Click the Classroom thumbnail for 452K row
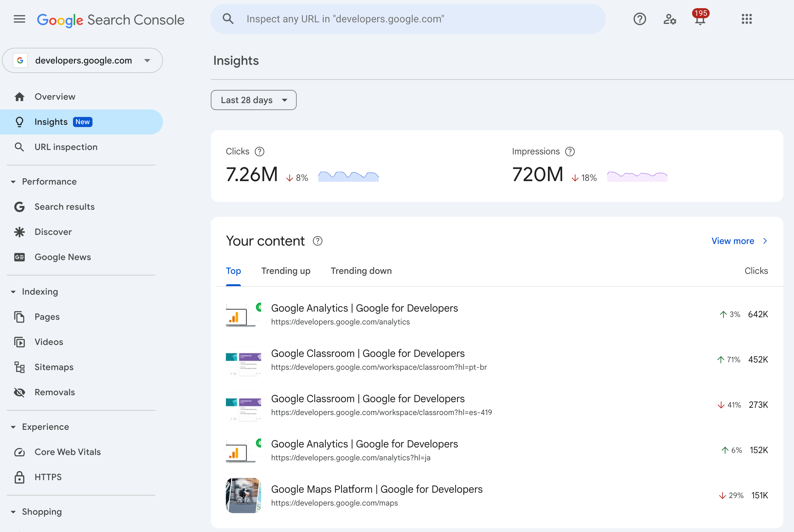This screenshot has height=532, width=794. pos(243,360)
